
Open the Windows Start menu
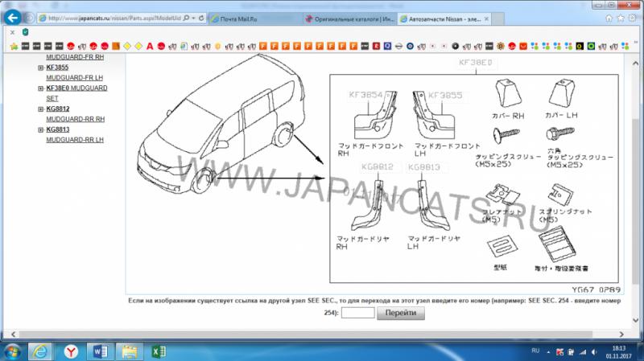coord(11,352)
